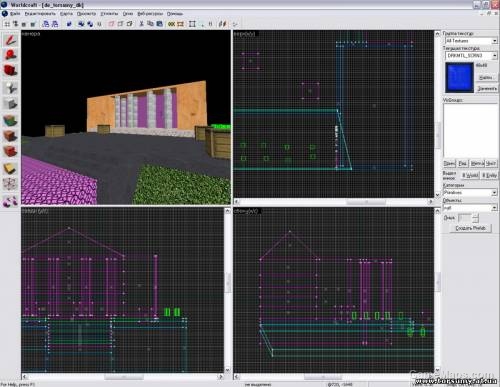Choose the Entity tool
Viewport: 500px width, 387px height.
pos(10,88)
